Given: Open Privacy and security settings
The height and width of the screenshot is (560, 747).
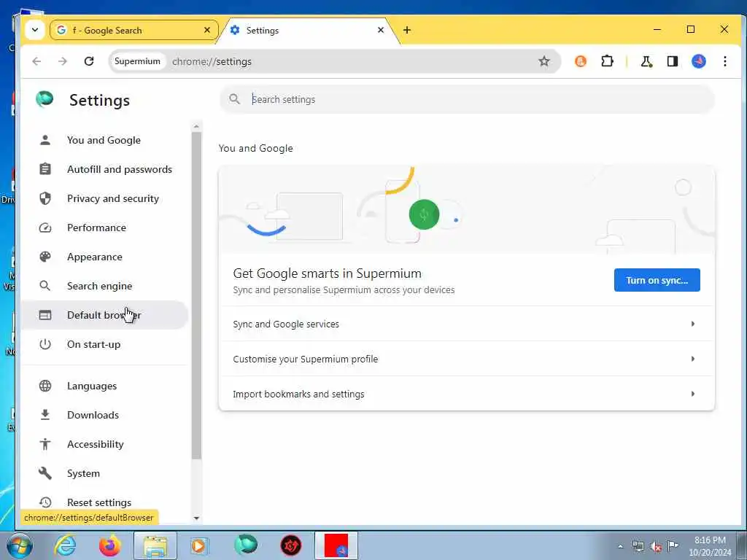Looking at the screenshot, I should point(113,198).
